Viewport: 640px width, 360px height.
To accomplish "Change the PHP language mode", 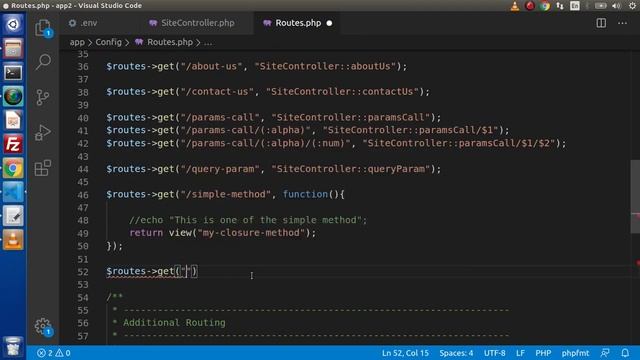I will point(543,353).
